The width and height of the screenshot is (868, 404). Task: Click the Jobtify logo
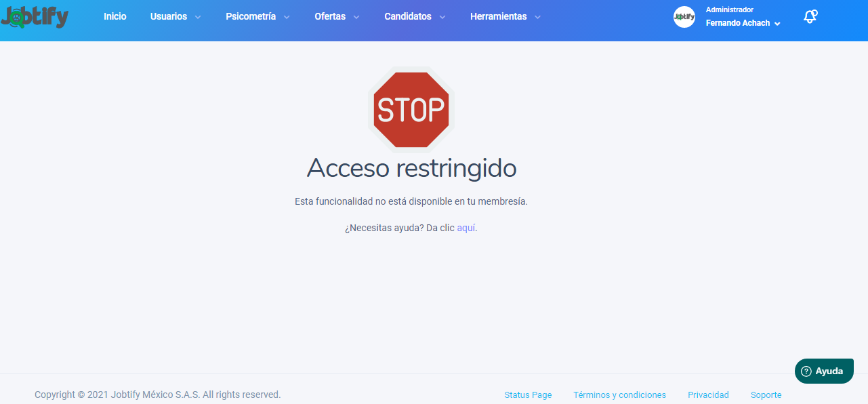pos(35,16)
